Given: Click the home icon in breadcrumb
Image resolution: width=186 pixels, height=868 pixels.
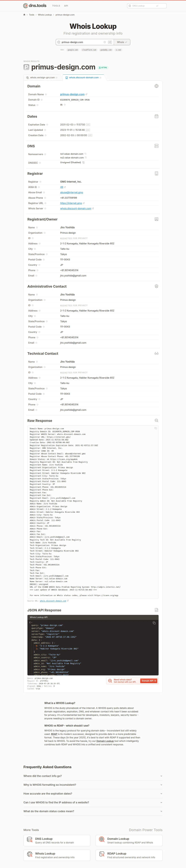Looking at the screenshot, I should coord(24,15).
